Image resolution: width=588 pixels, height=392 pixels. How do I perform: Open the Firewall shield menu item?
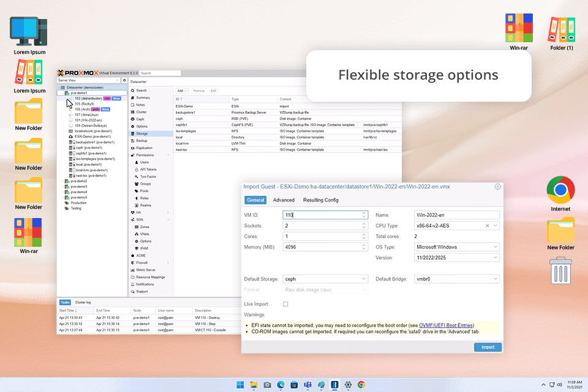[x=142, y=262]
